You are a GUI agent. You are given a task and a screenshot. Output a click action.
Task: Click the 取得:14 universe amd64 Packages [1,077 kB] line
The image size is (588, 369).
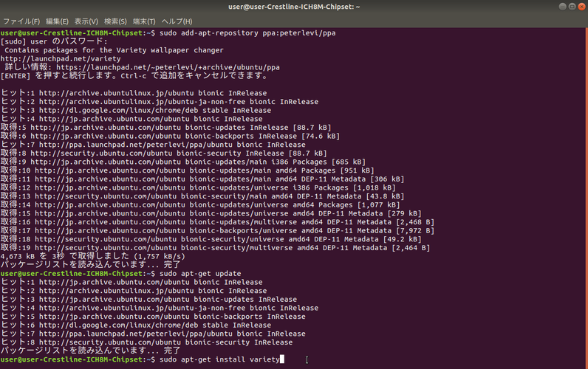(x=200, y=205)
